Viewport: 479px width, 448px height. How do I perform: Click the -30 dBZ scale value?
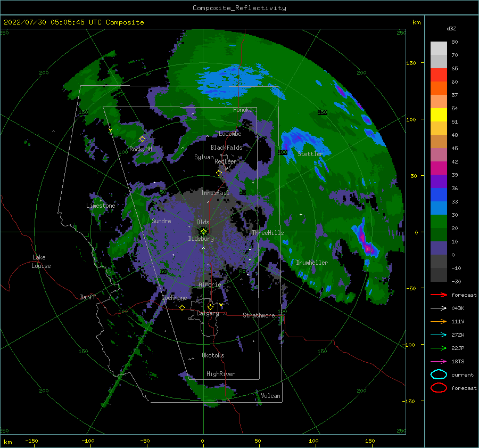click(456, 281)
